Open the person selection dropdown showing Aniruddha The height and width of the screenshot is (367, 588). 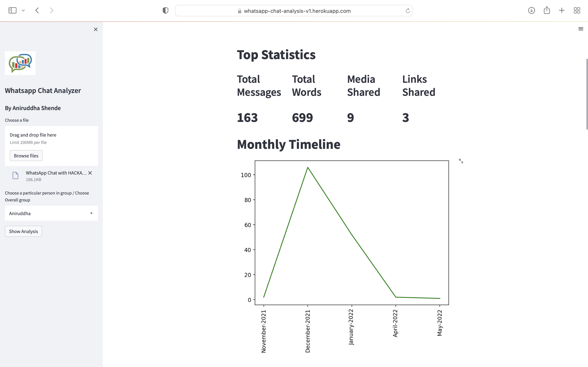click(x=51, y=213)
